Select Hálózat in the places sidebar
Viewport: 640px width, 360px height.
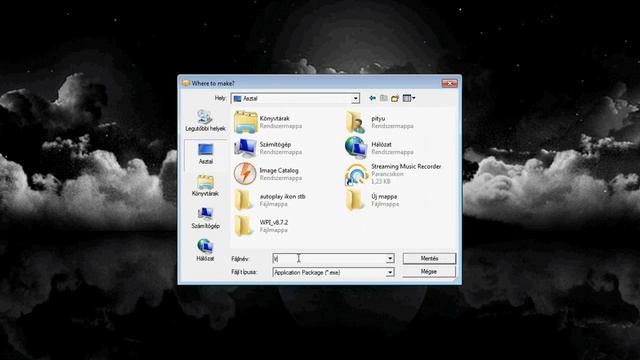click(205, 250)
